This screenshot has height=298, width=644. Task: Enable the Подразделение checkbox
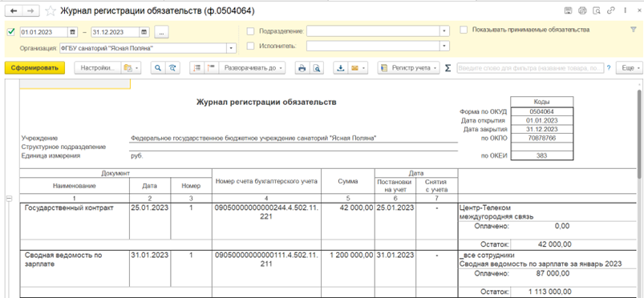click(250, 31)
